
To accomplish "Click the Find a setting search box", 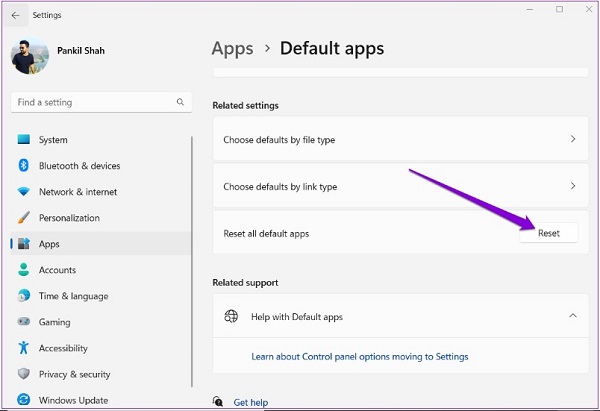I will [101, 102].
